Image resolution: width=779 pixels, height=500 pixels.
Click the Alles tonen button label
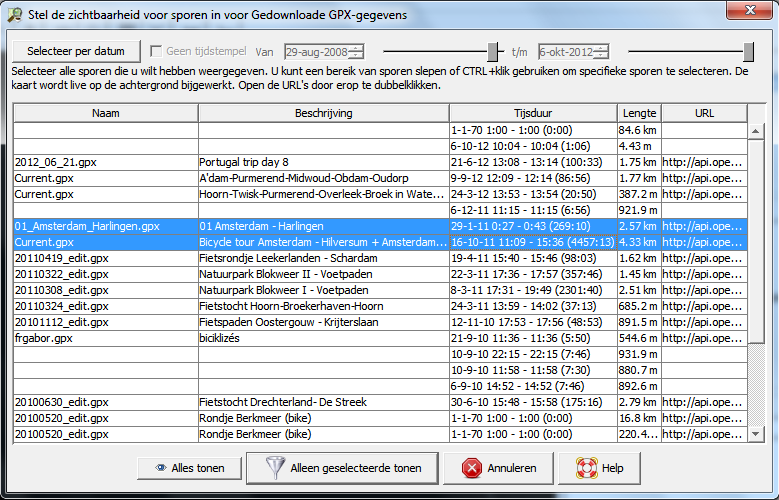point(198,468)
